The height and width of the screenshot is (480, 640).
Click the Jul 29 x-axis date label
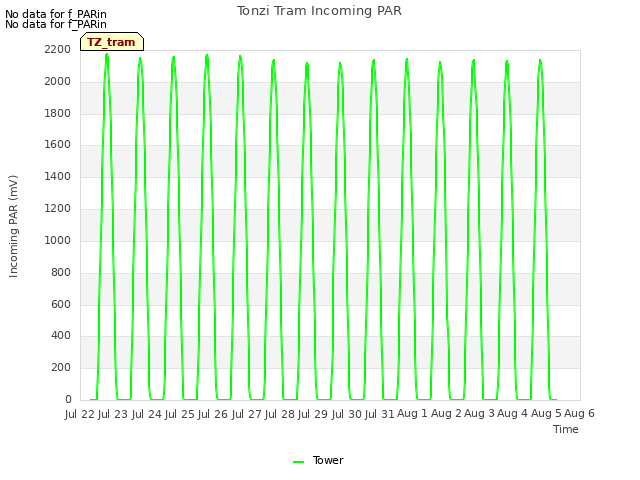[x=313, y=414]
